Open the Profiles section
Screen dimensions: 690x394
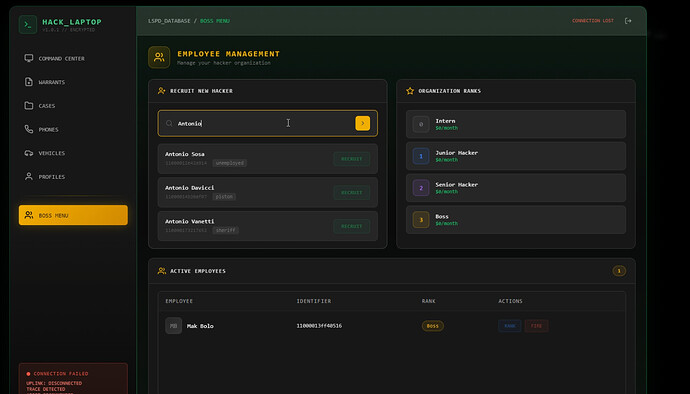[73, 177]
